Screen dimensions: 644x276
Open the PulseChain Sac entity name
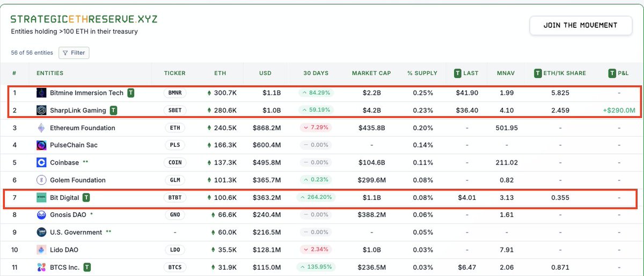tap(74, 145)
